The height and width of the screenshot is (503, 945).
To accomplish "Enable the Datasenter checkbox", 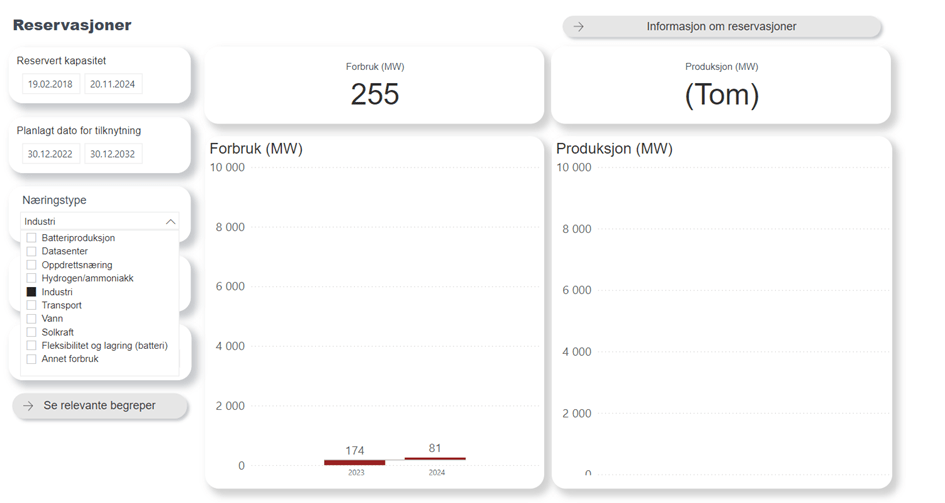I will point(32,252).
